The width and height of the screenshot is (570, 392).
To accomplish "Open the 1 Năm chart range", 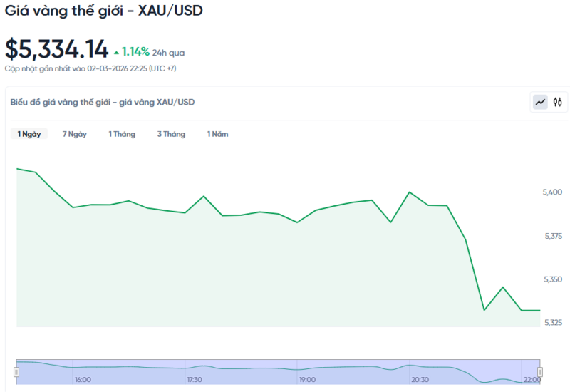I will [218, 134].
